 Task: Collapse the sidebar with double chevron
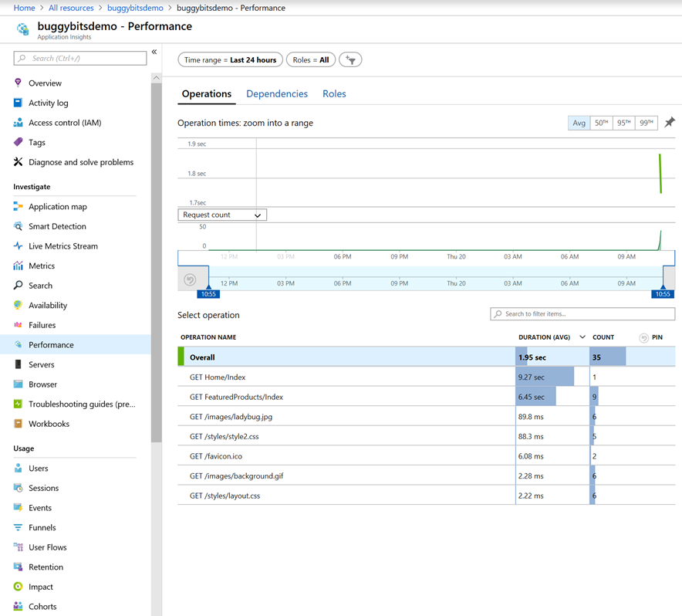154,52
